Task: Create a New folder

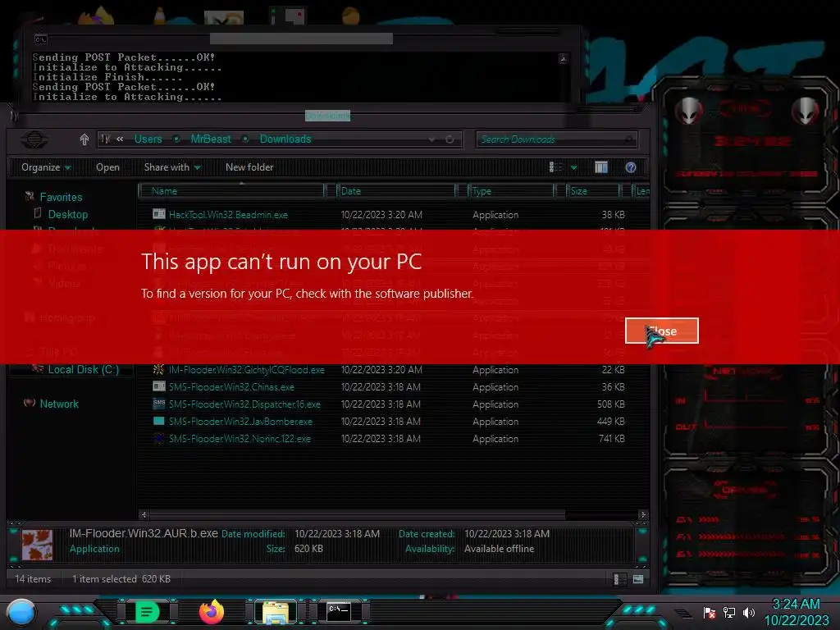Action: click(x=249, y=167)
